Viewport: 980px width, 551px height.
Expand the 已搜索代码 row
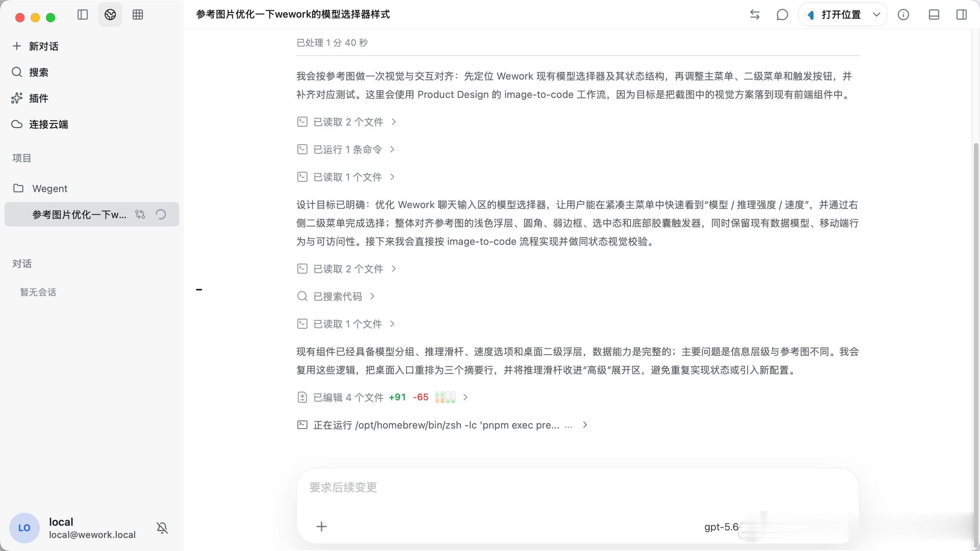(x=336, y=296)
